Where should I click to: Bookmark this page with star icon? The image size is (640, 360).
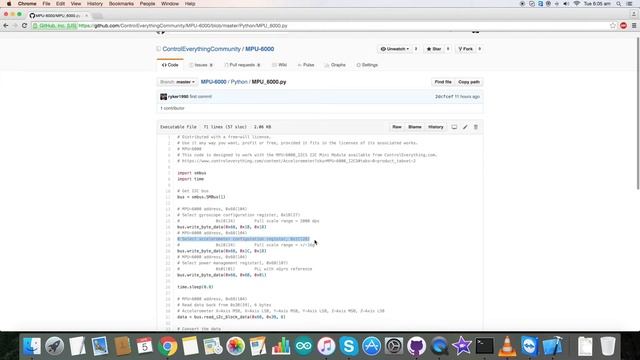(613, 25)
